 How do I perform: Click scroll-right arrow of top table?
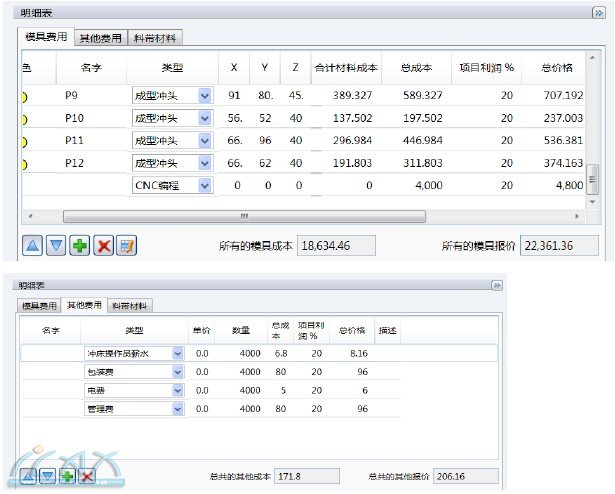point(577,216)
